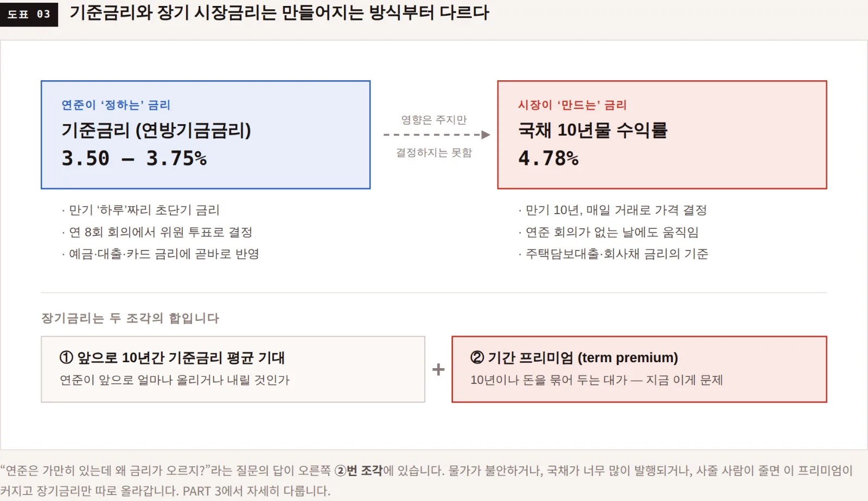Click the heading 장기금리는 두 조각의 합입니다
Viewport: 868px width, 501px height.
(x=130, y=318)
